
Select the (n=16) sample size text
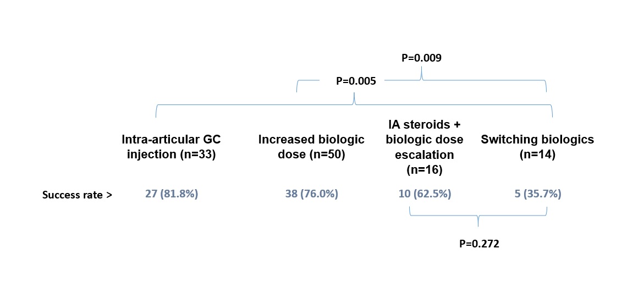pos(424,170)
